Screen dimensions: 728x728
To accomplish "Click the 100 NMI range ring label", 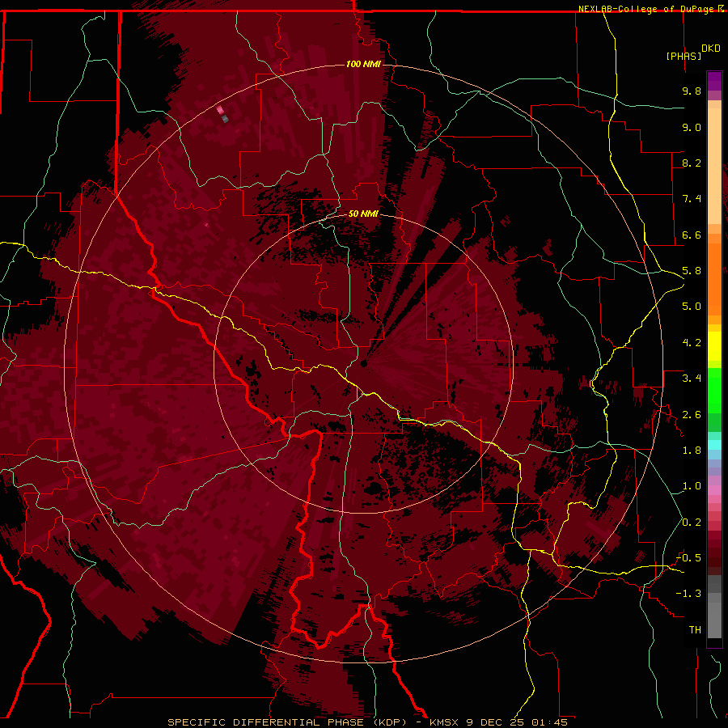I will coord(363,64).
